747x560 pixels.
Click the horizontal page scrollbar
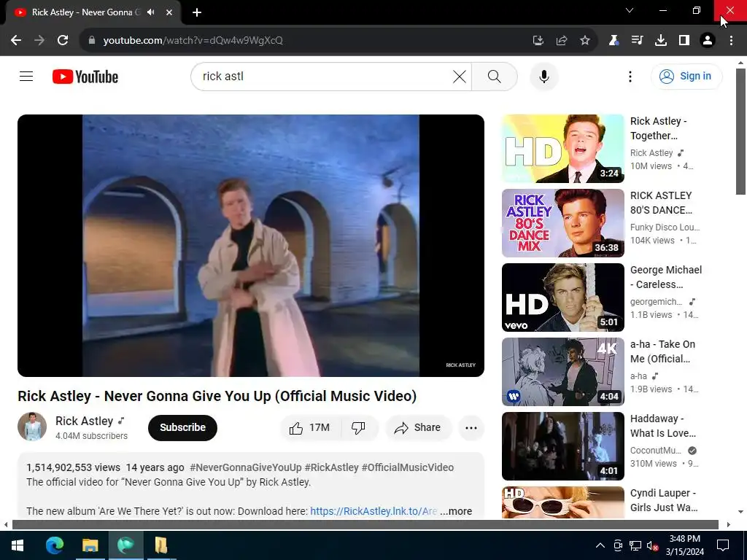pos(365,525)
